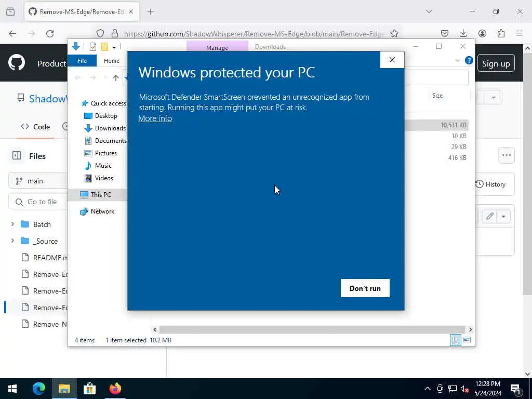Image resolution: width=532 pixels, height=399 pixels.
Task: Open the File tab in File Explorer
Action: pyautogui.click(x=82, y=61)
